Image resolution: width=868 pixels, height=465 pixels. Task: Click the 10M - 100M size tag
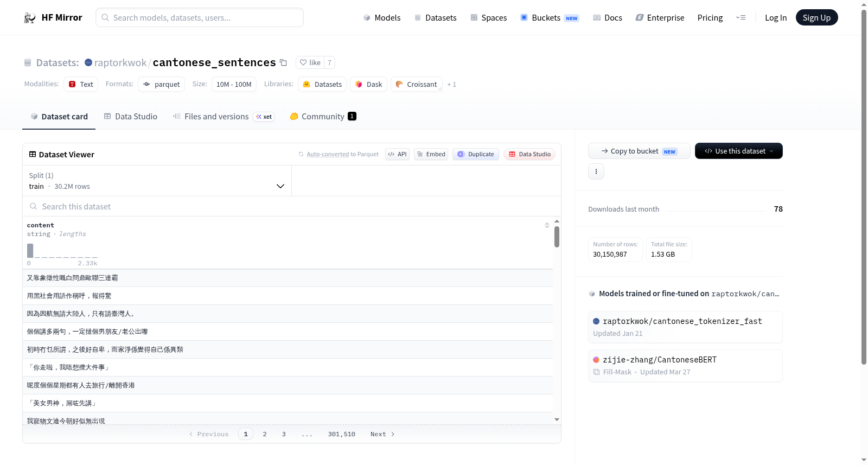point(234,85)
